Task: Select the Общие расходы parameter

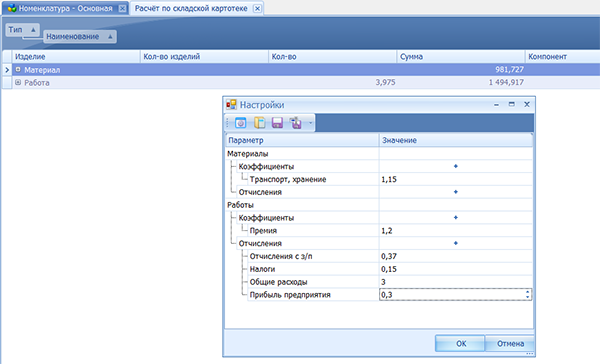Action: tap(278, 282)
